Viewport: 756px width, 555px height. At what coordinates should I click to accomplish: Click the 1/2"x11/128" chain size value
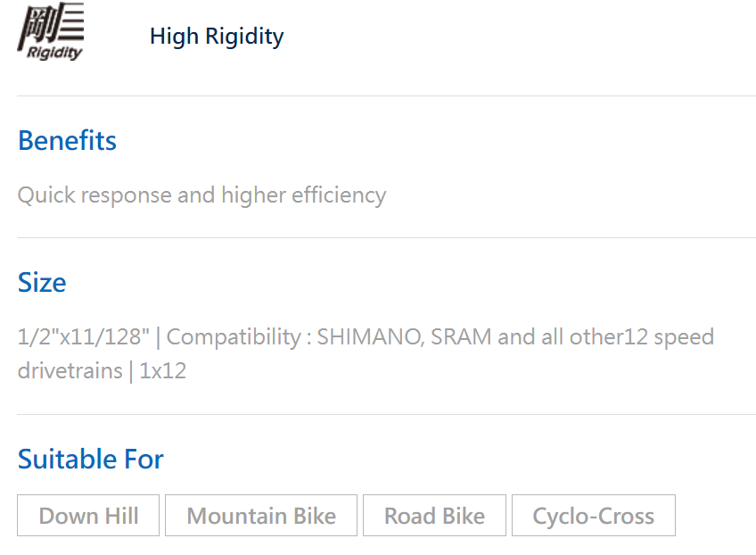click(84, 337)
